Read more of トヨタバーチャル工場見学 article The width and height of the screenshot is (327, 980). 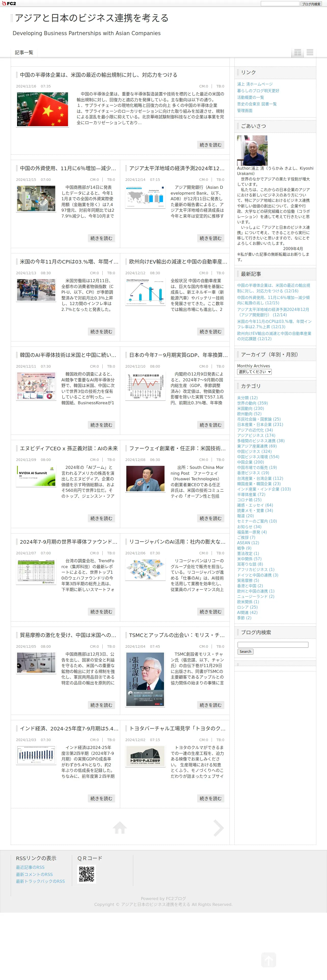(211, 799)
